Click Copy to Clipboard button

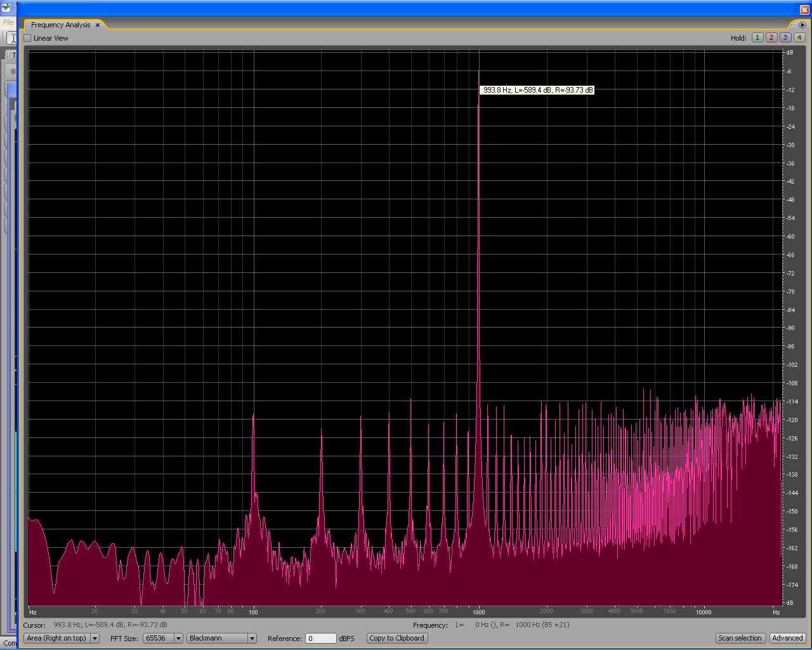[x=397, y=638]
